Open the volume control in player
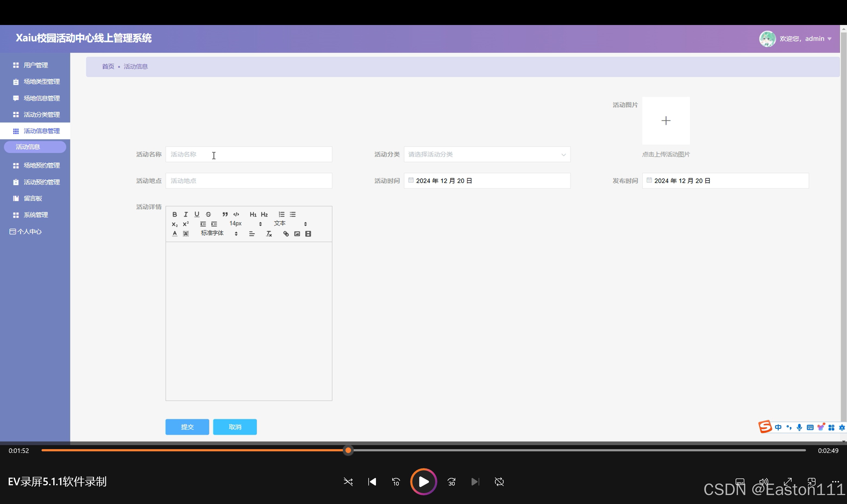Viewport: 847px width, 504px height. 763,482
